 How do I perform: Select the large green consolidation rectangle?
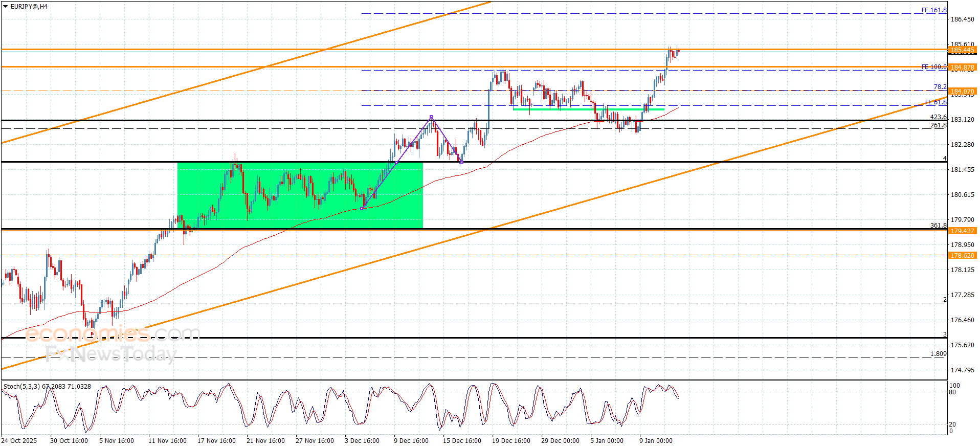click(300, 195)
